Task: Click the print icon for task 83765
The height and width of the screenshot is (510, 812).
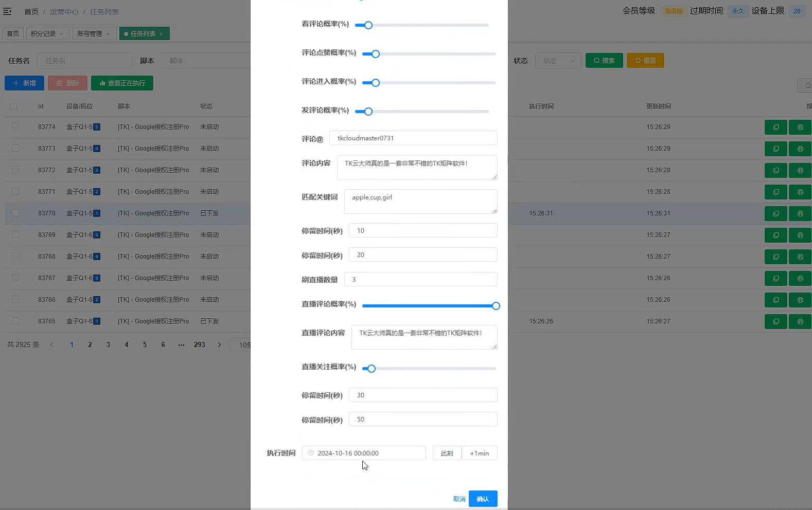Action: (x=800, y=321)
